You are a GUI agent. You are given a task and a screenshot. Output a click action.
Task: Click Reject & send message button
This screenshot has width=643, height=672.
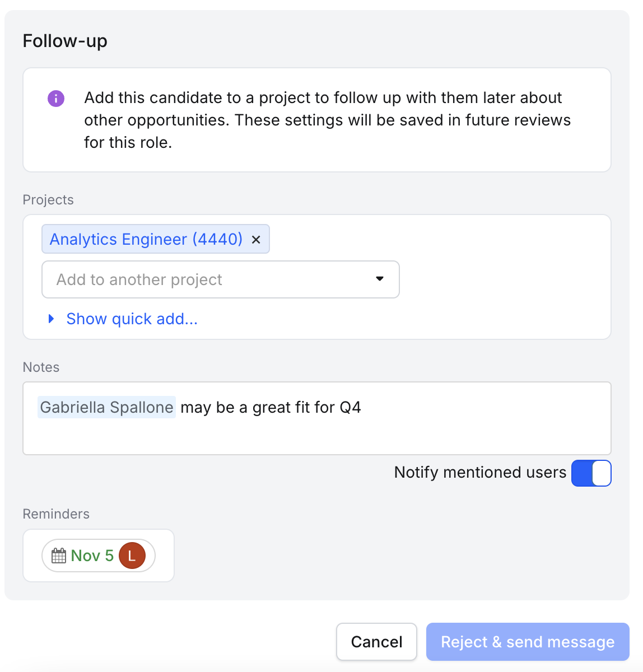[528, 642]
